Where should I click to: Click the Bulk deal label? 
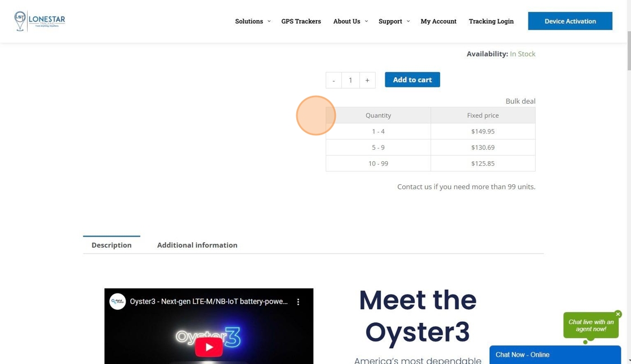coord(521,101)
